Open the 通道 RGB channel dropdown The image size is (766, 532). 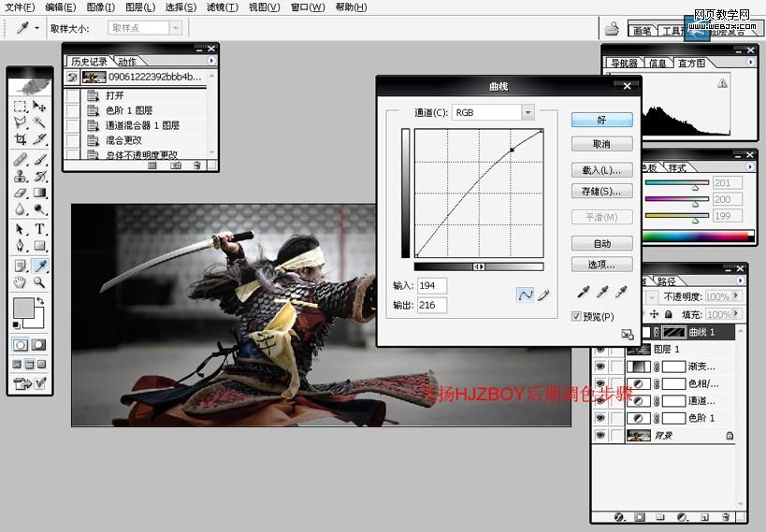[528, 112]
